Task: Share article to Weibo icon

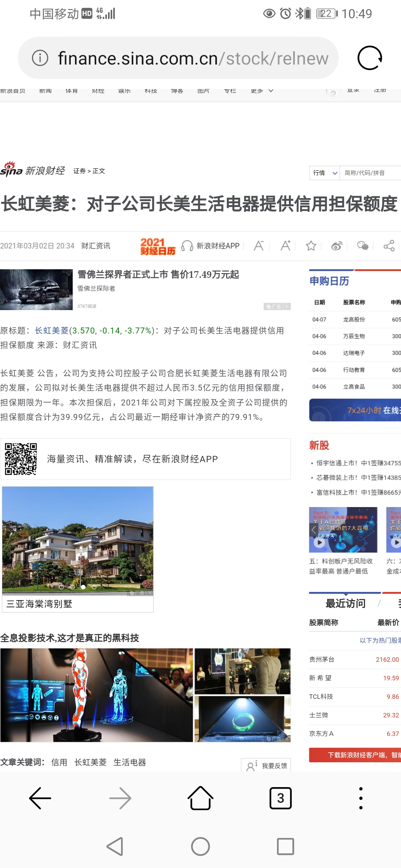Action: 337,246
